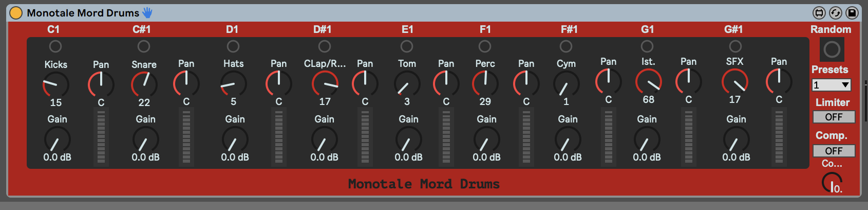868x210 pixels.
Task: Click the Pan knob next to Tom
Action: [446, 83]
